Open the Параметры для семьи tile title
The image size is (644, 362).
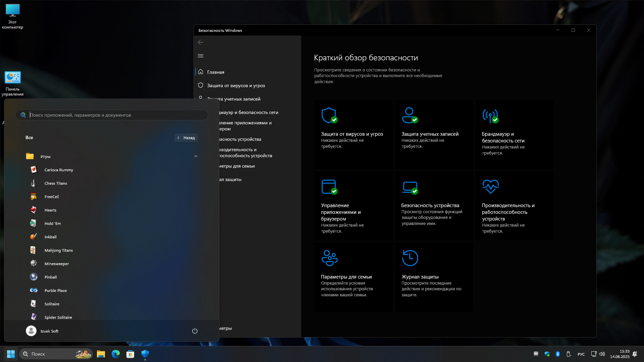[346, 277]
